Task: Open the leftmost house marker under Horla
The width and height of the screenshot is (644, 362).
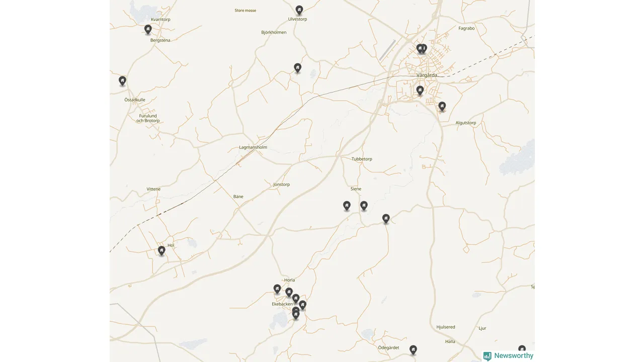Action: coord(277,289)
